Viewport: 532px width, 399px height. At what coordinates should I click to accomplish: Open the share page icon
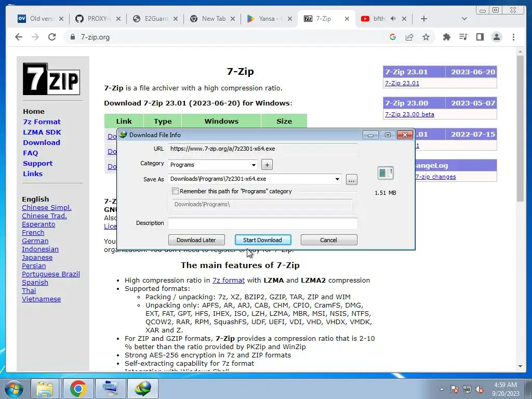point(409,37)
